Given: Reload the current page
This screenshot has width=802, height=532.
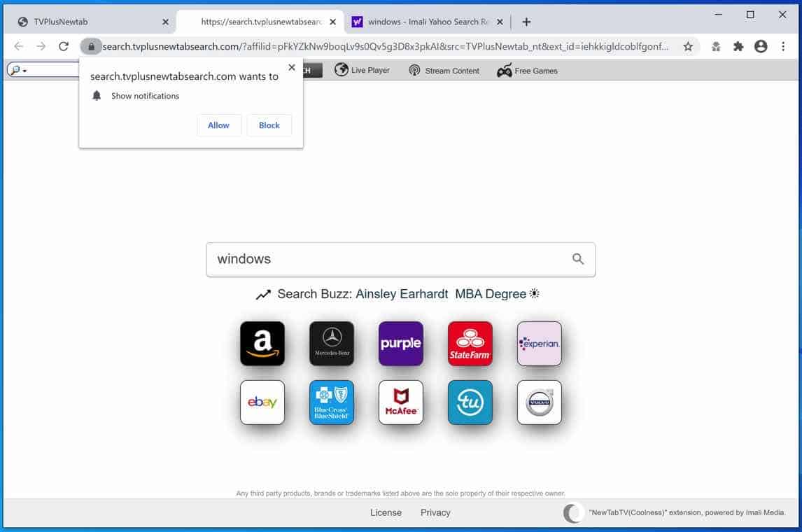Looking at the screenshot, I should tap(64, 46).
